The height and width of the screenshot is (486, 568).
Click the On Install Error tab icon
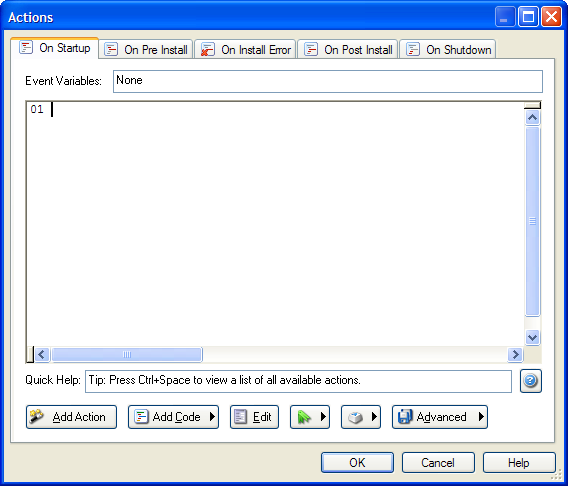(x=208, y=49)
